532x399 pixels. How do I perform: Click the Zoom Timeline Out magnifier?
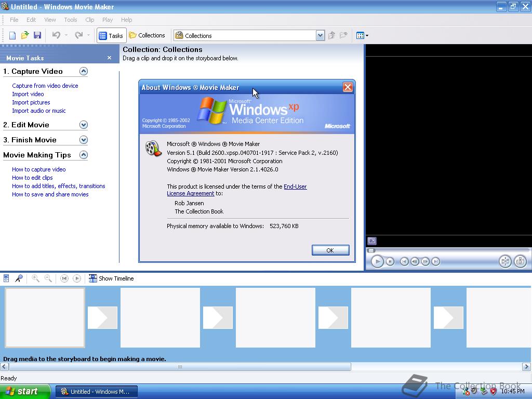tap(48, 278)
